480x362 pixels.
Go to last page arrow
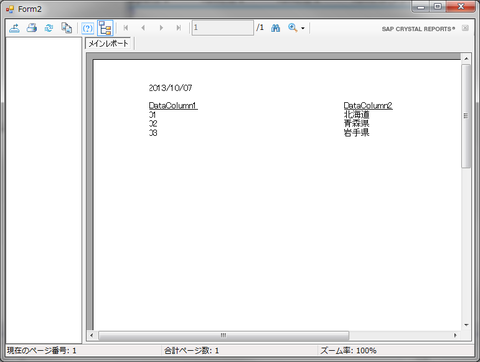(179, 28)
